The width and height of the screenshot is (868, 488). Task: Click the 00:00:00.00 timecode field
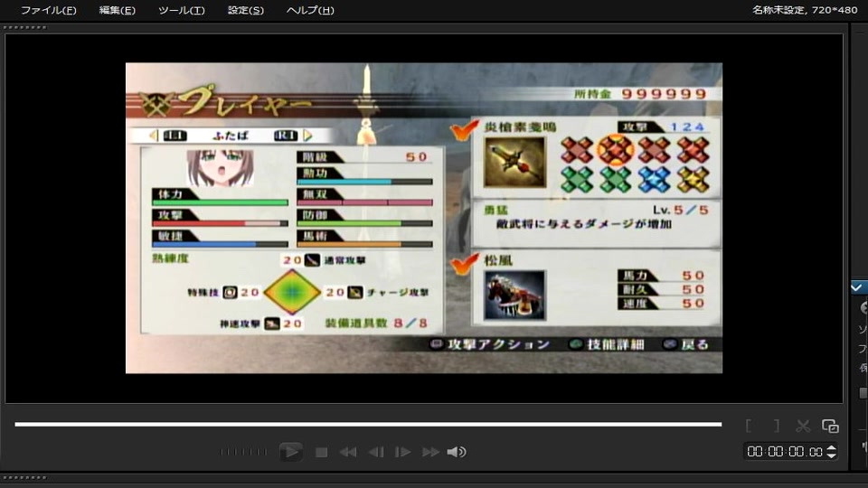(x=785, y=452)
